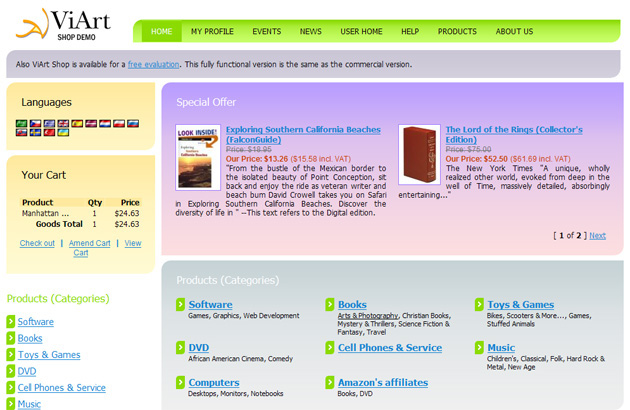Click Lord of the Rings book thumbnail
630x410 pixels.
click(419, 154)
